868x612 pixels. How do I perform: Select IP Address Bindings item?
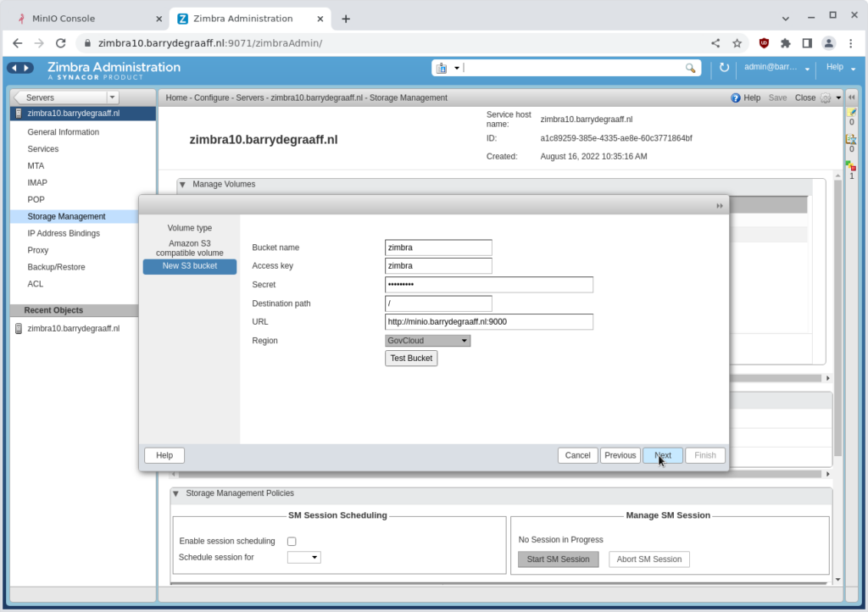coord(64,233)
